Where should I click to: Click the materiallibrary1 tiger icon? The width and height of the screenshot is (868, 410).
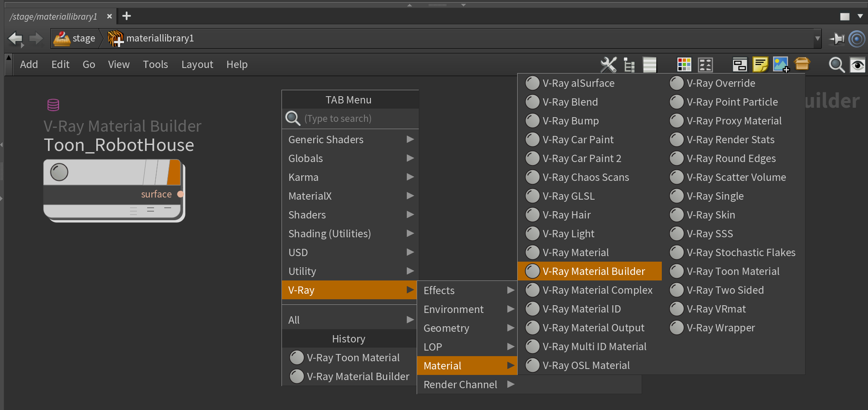coord(115,38)
